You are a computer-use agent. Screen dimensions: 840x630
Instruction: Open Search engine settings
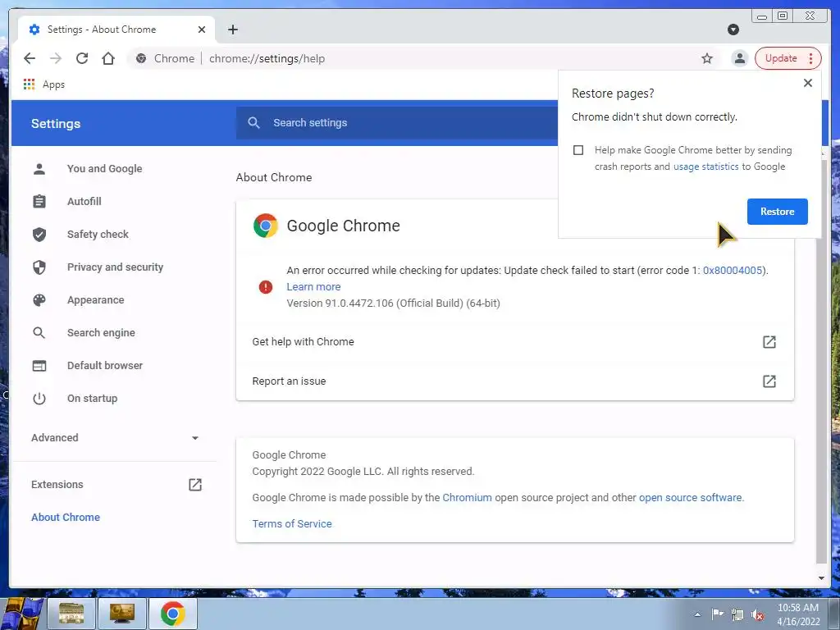[101, 333]
